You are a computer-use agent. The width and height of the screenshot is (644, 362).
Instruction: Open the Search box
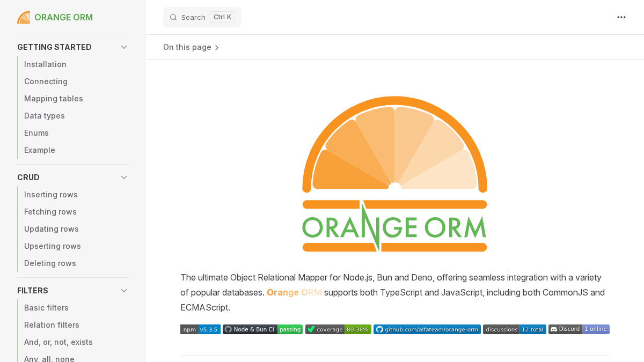[x=202, y=17]
